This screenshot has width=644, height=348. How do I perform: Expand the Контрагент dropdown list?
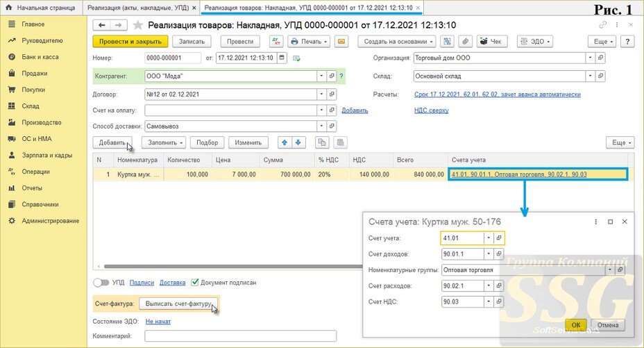[321, 76]
